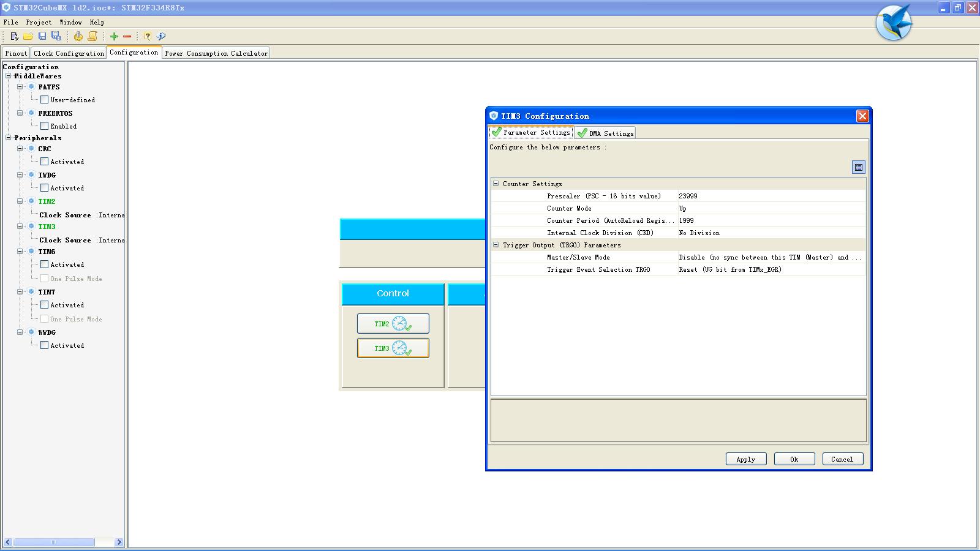Click the Ok button
Viewport: 980px width, 551px height.
tap(794, 459)
